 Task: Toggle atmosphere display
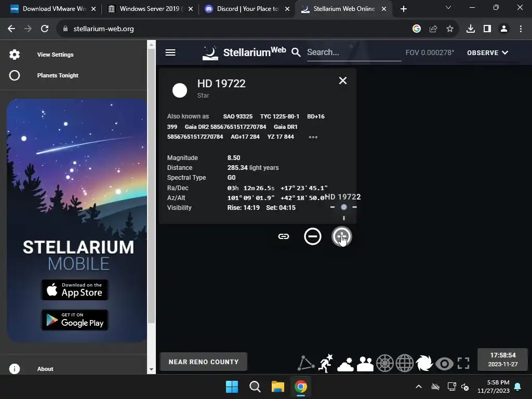[x=345, y=364]
